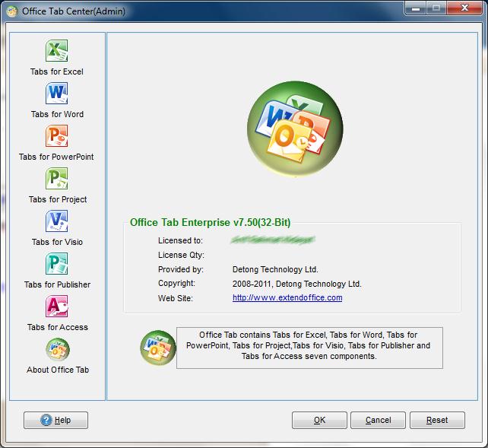Click the blurred licensee name value
Image resolution: width=488 pixels, height=448 pixels.
pyautogui.click(x=273, y=240)
